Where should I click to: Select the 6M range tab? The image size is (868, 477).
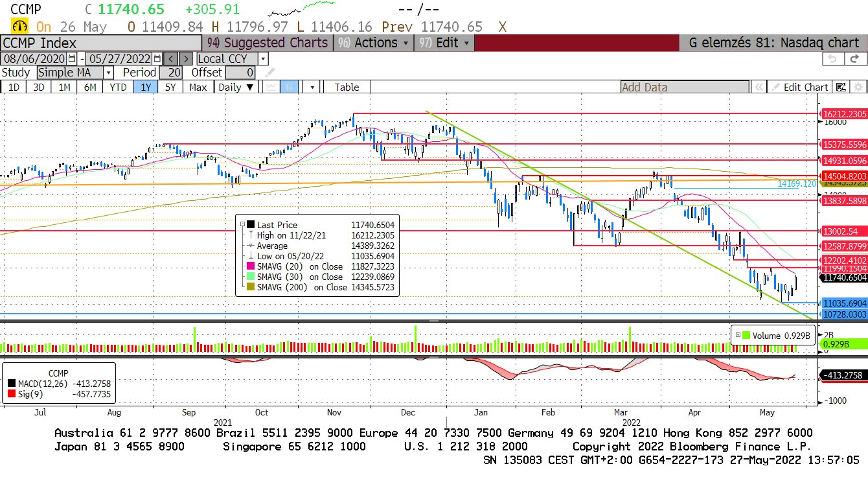(x=89, y=87)
